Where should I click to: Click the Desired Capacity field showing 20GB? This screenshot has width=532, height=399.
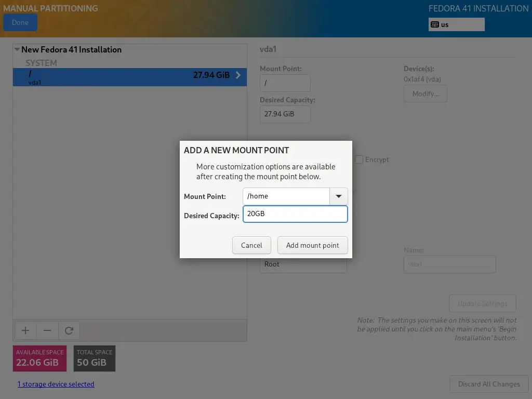[x=295, y=214]
